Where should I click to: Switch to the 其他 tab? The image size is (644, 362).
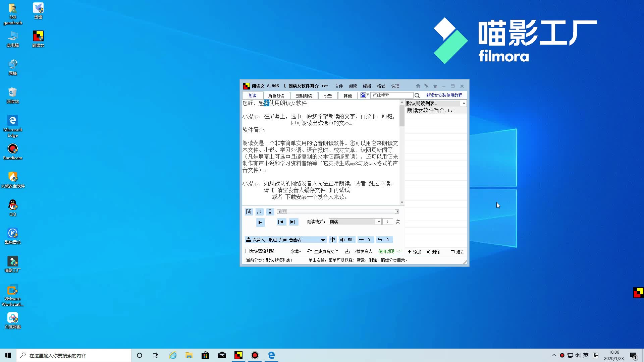click(347, 96)
